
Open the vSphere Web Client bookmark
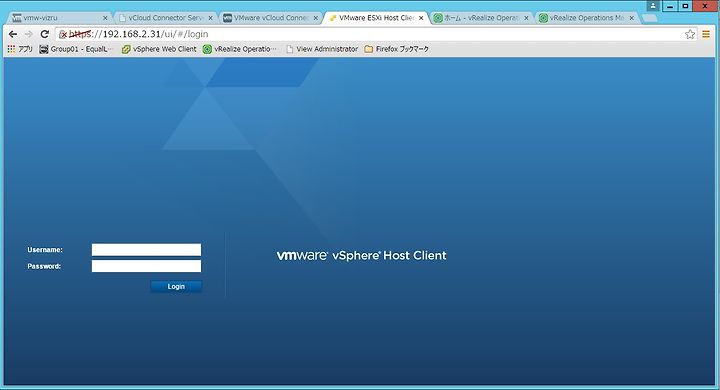click(x=159, y=49)
